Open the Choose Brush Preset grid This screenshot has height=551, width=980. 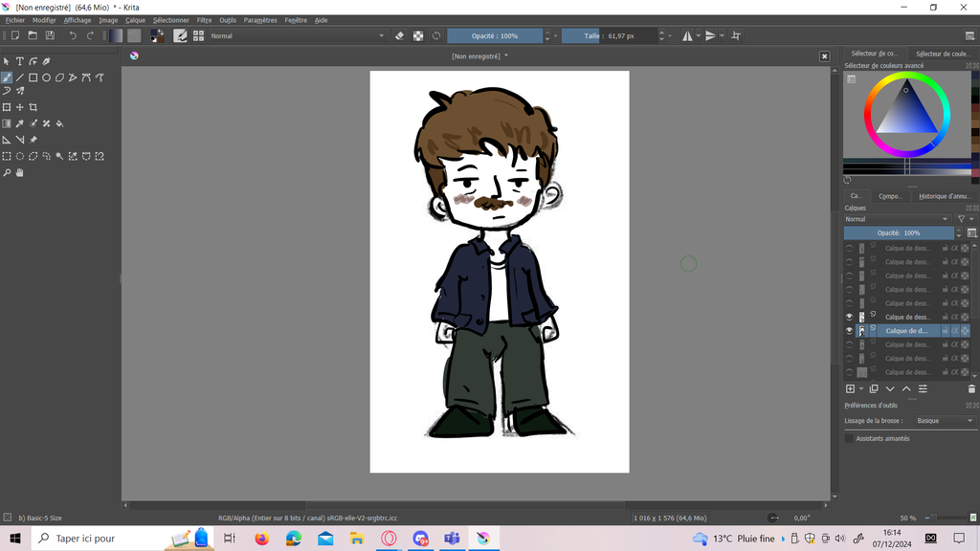pos(198,35)
